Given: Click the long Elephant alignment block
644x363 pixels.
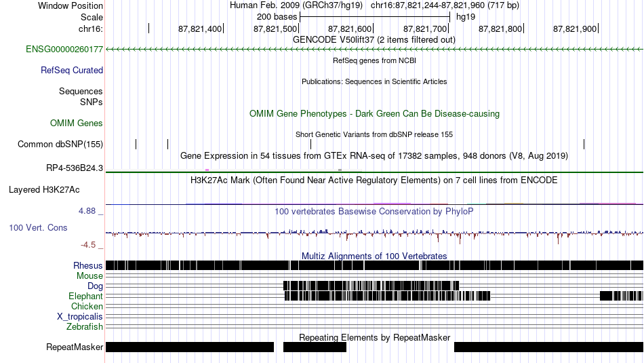Looking at the screenshot, I should point(387,296).
